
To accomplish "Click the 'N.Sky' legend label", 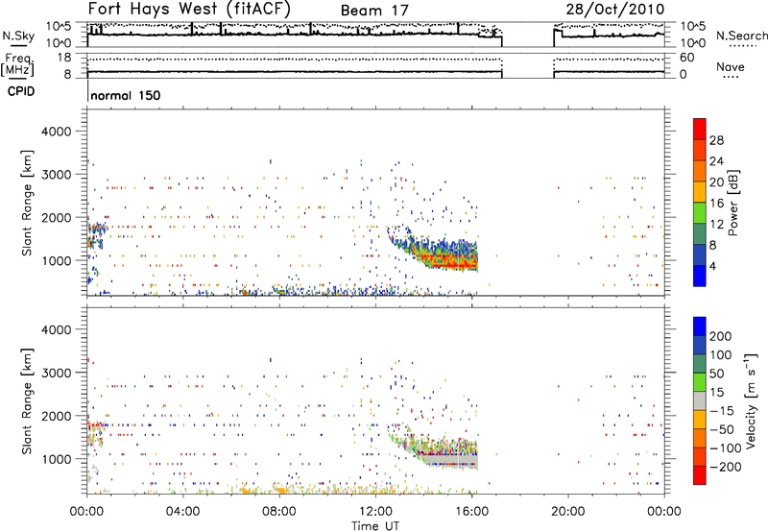I will pos(18,36).
